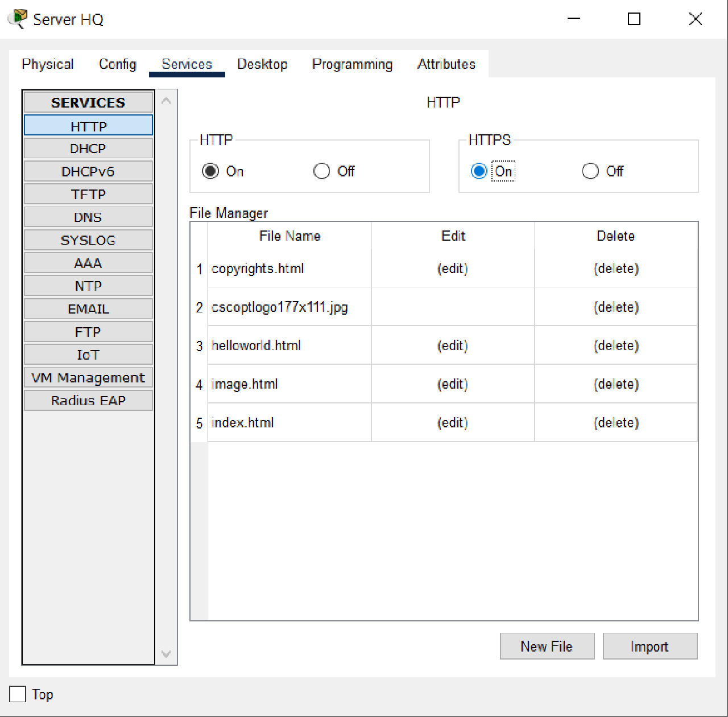Switch to the Desktop tab
The height and width of the screenshot is (717, 728).
point(262,64)
